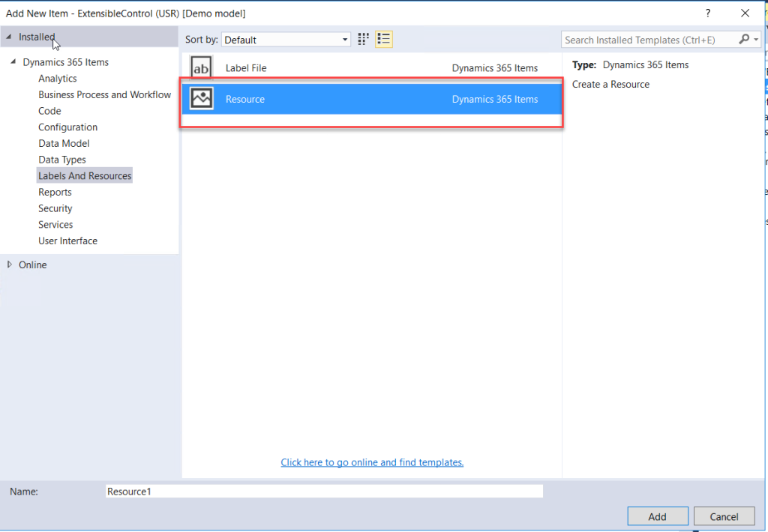This screenshot has height=532, width=768.
Task: Click the Name field containing Resource1
Action: click(x=324, y=491)
